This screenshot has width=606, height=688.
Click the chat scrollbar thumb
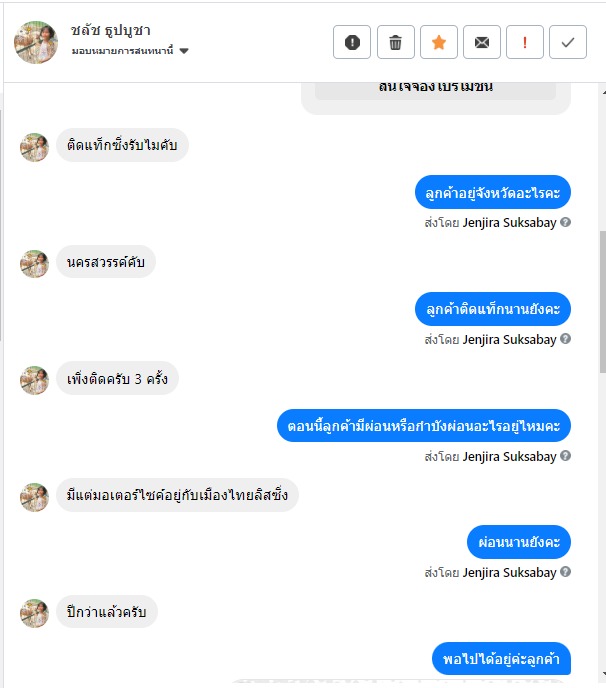click(602, 302)
